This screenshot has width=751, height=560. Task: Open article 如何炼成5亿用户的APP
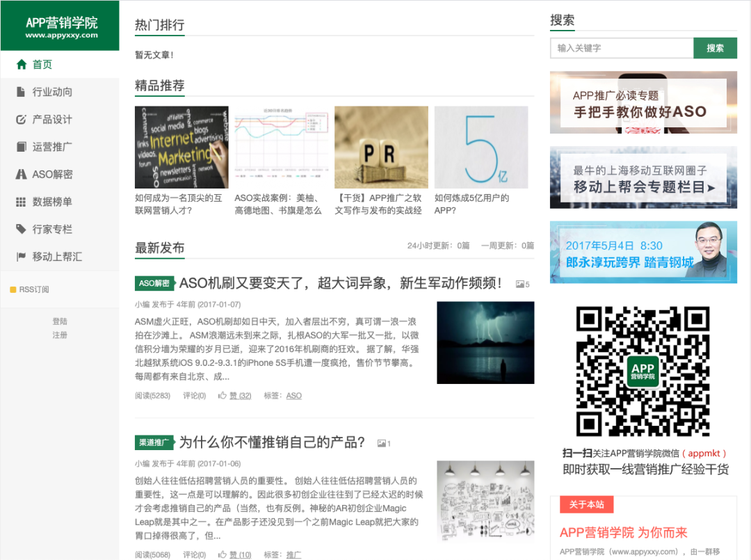[471, 204]
